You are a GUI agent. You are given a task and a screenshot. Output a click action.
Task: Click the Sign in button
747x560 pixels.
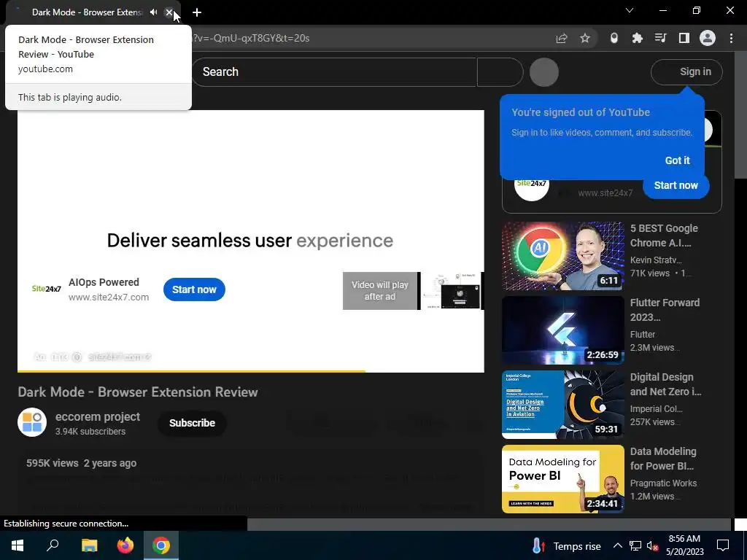click(686, 72)
